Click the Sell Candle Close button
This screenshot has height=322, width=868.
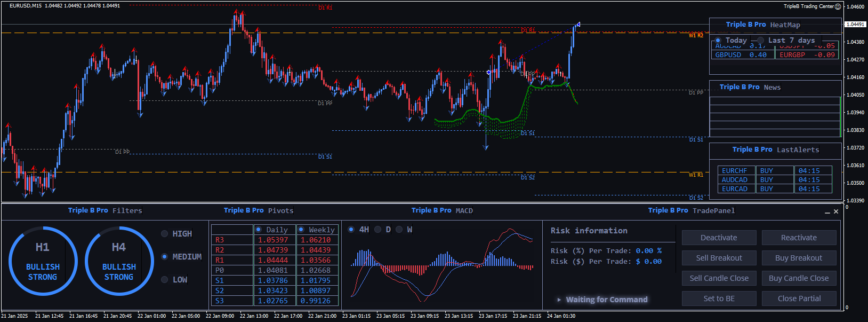pyautogui.click(x=719, y=278)
